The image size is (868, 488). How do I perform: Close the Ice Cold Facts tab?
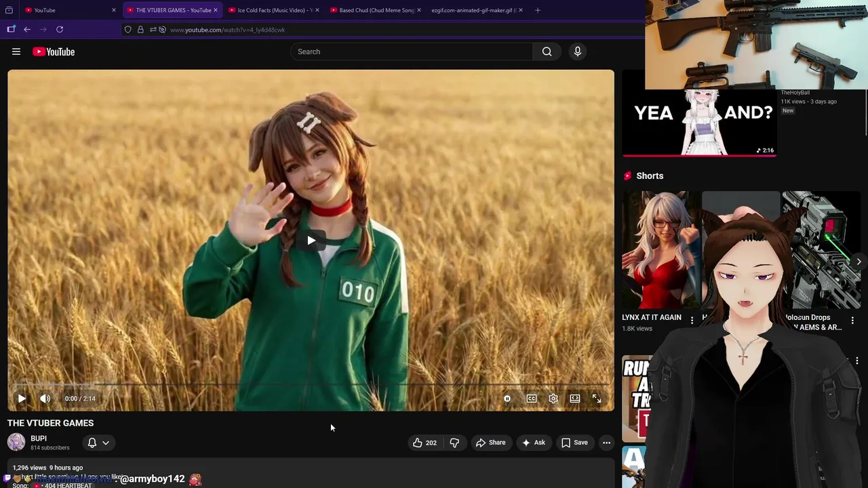317,10
